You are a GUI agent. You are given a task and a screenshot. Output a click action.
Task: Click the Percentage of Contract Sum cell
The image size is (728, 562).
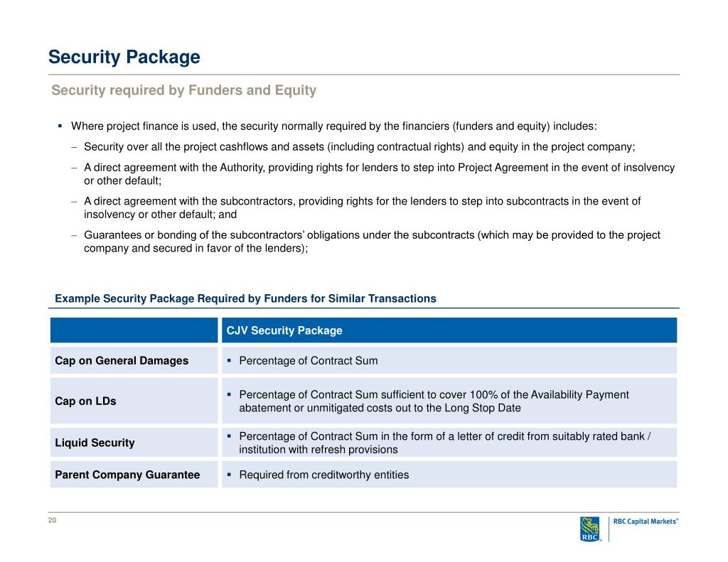[x=449, y=361]
